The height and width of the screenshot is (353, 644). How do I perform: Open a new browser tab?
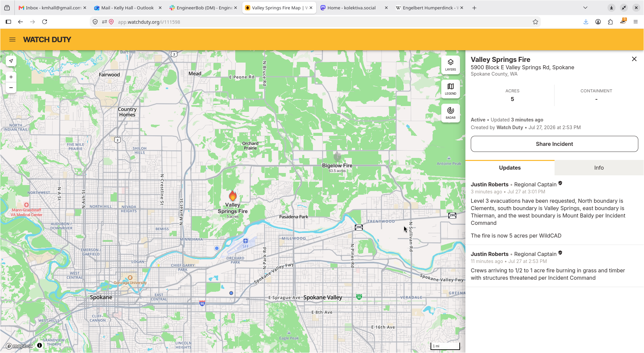(474, 8)
